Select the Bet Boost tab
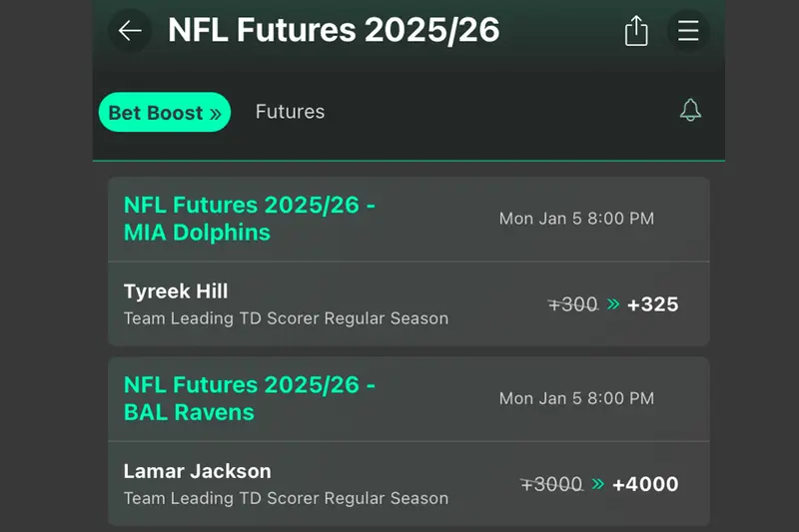The width and height of the screenshot is (799, 532). coord(165,113)
